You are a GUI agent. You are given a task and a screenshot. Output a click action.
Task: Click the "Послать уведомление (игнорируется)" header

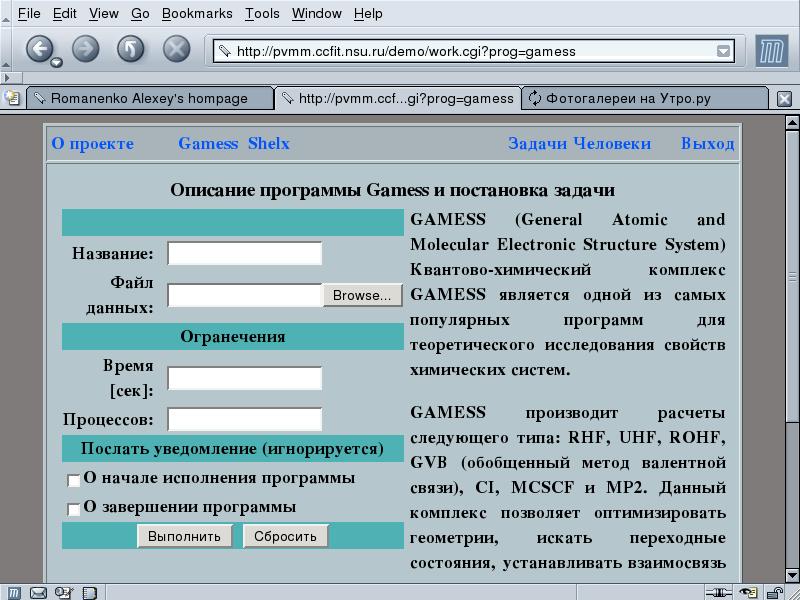click(233, 448)
